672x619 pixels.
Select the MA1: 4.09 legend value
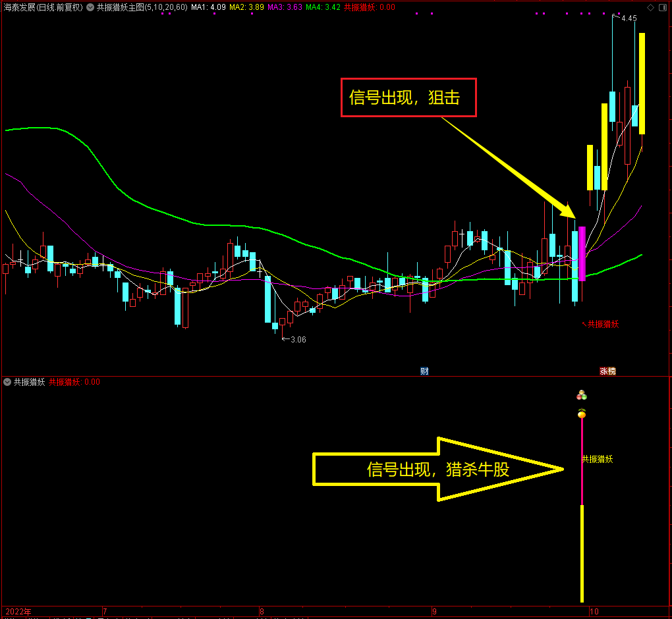pyautogui.click(x=208, y=7)
